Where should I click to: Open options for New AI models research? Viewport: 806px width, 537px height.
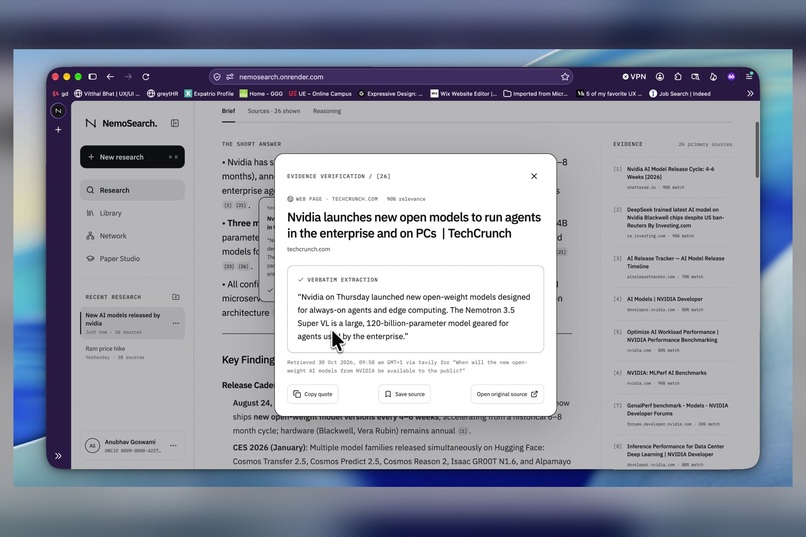(176, 323)
